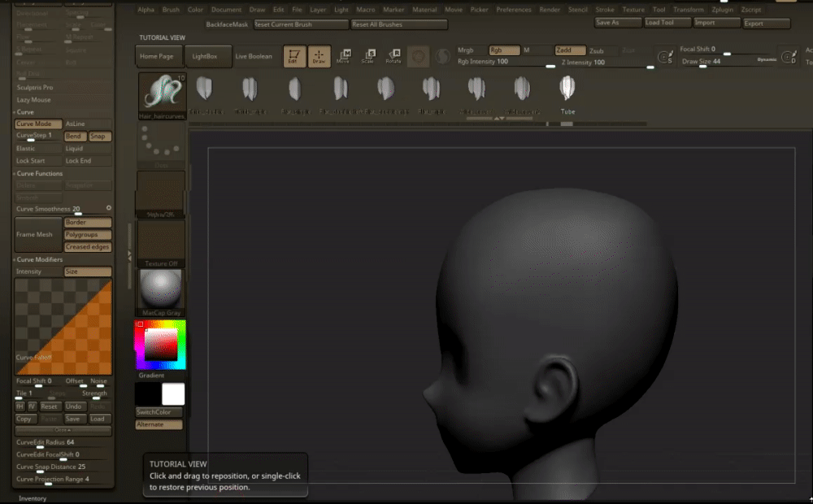Viewport: 813px width, 504px height.
Task: Click the white secondary color swatch
Action: pos(172,394)
